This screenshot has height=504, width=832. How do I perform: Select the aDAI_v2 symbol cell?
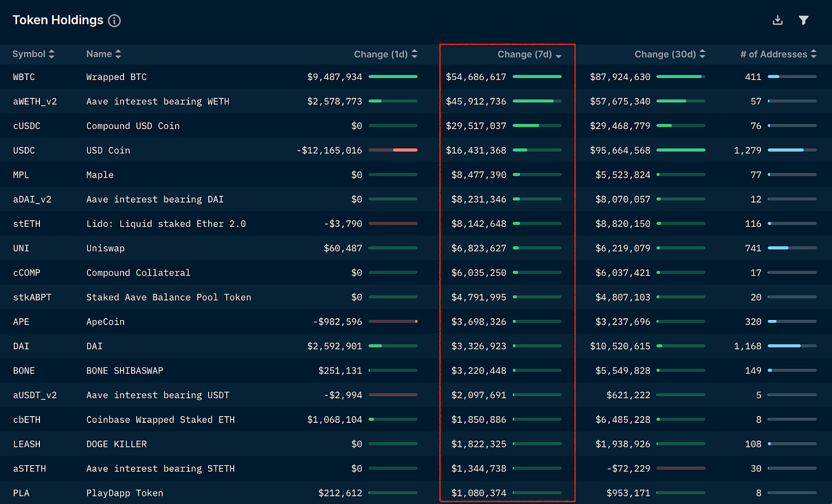click(x=33, y=199)
